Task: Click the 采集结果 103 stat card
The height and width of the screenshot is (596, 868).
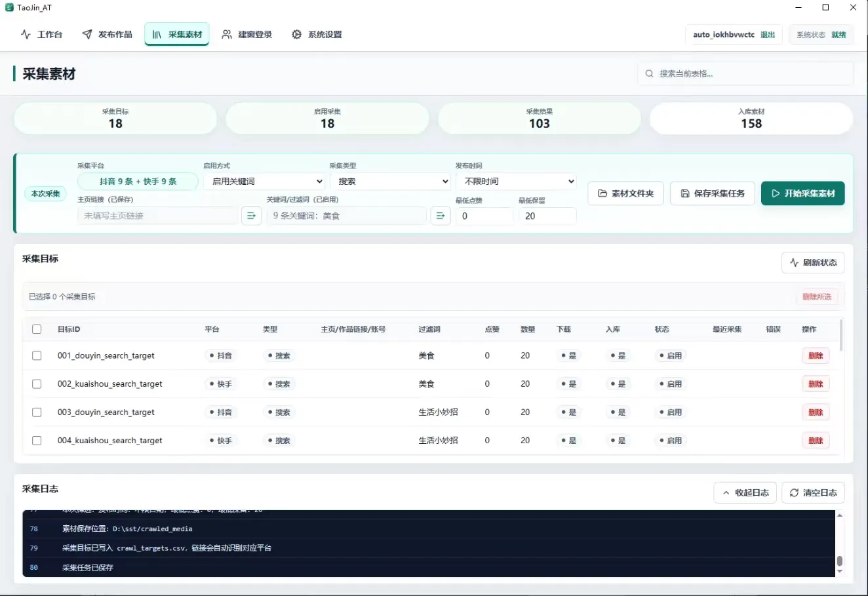Action: [x=540, y=119]
